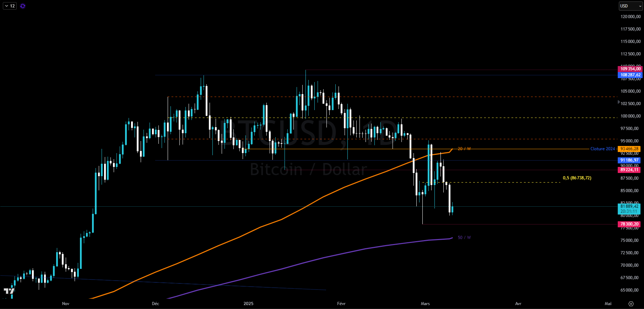Open the USD currency dropdown
The height and width of the screenshot is (309, 644).
click(x=630, y=6)
